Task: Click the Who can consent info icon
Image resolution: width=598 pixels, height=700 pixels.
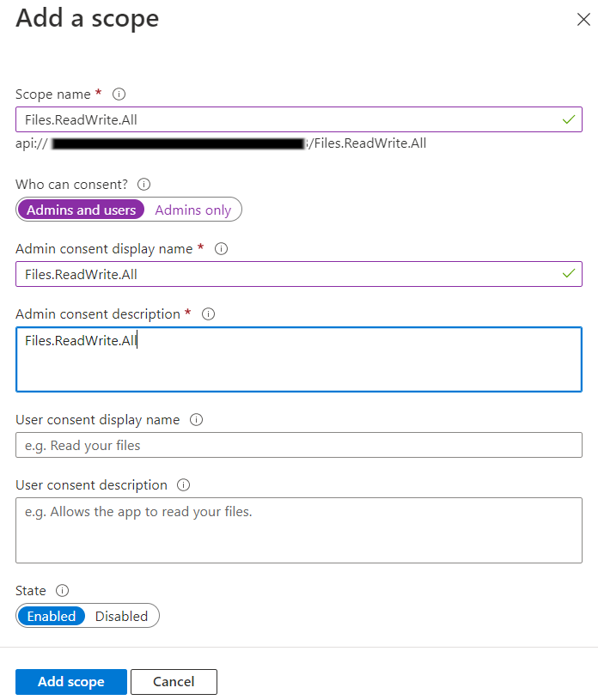Action: click(143, 184)
